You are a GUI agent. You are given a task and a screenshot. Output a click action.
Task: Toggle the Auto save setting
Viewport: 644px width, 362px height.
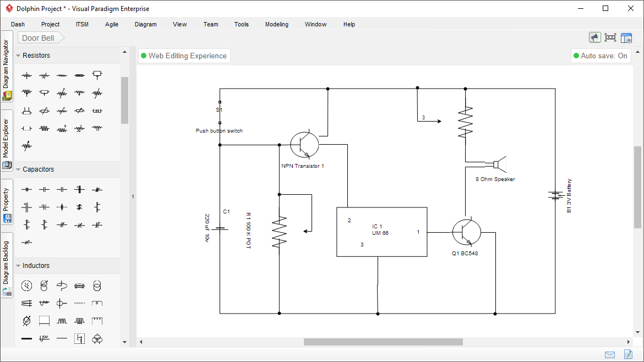601,56
